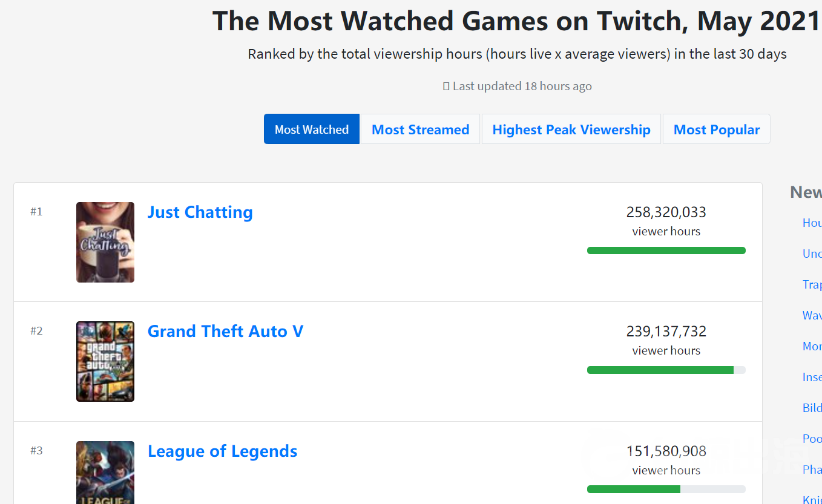
Task: Click the Just Chatting viewer hours bar
Action: (x=666, y=250)
